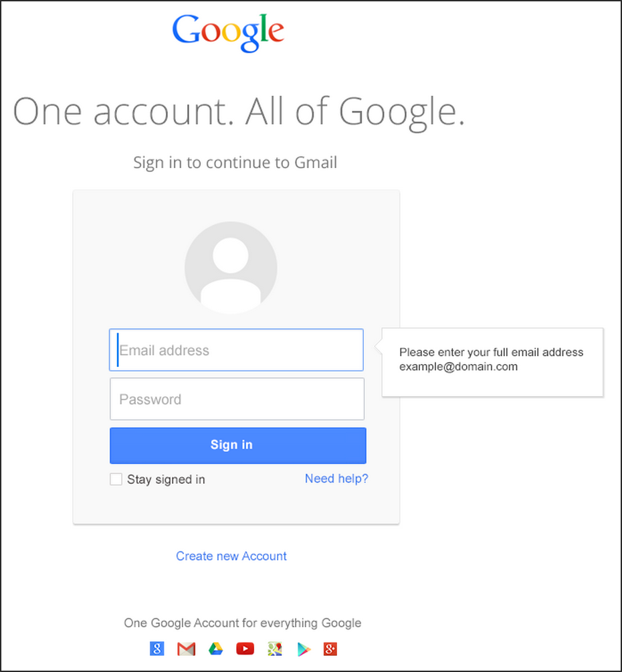Click the gray profile avatar picture
This screenshot has width=622, height=672.
point(231,266)
